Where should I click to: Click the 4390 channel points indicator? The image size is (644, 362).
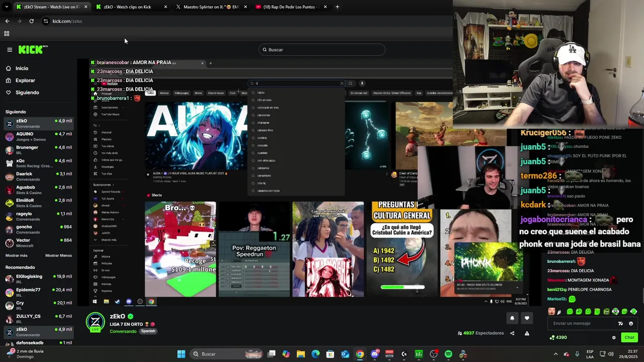click(x=559, y=337)
